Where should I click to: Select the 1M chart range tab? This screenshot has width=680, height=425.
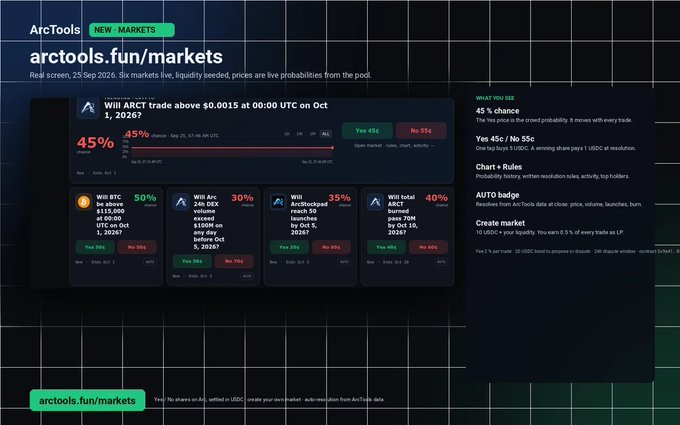[312, 134]
